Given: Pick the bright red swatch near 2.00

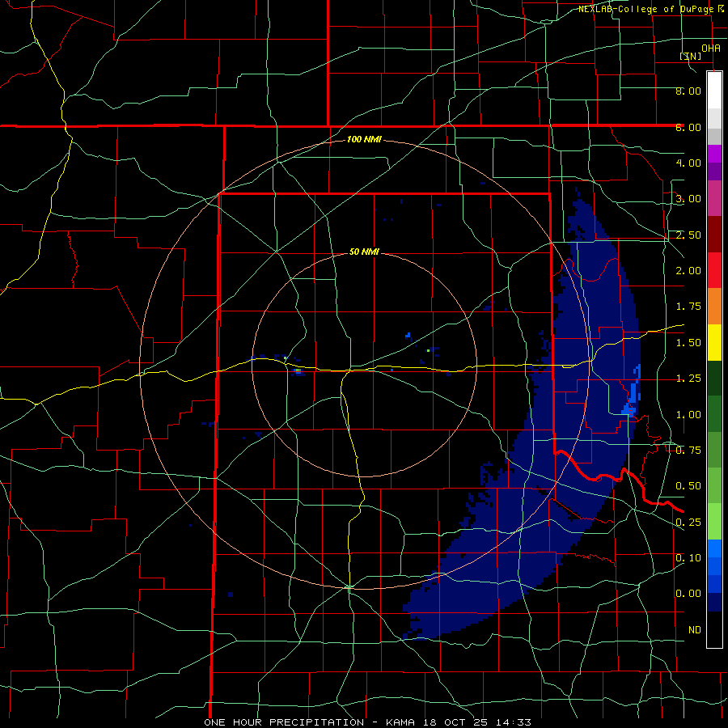Looking at the screenshot, I should coord(714,270).
